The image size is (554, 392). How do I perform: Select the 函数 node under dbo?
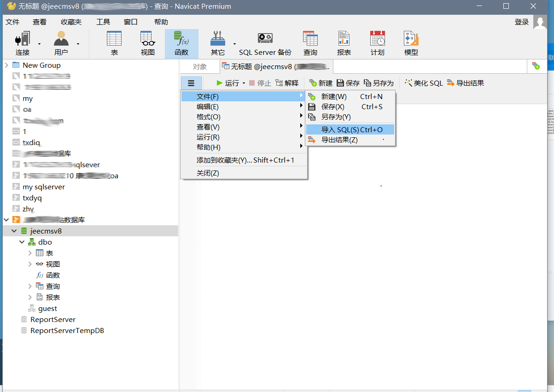[53, 275]
